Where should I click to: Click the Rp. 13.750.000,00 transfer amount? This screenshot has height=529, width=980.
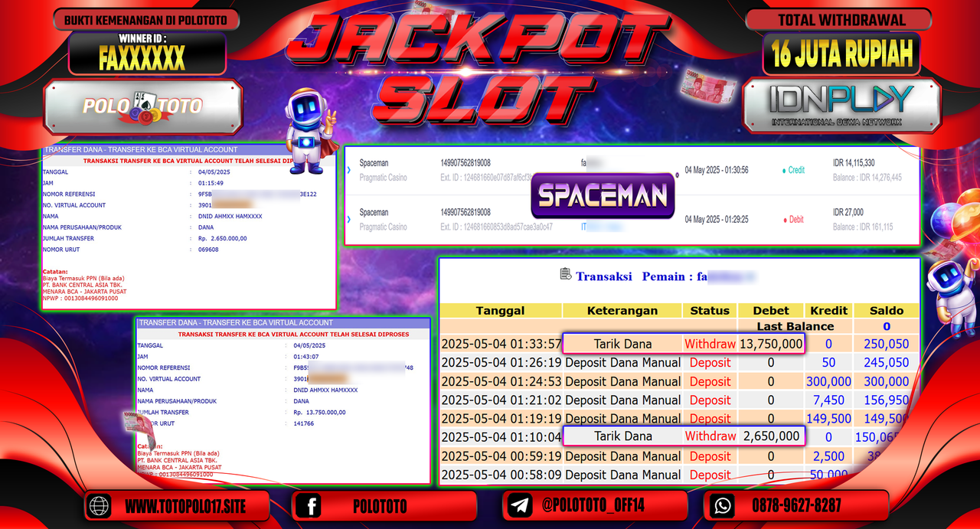click(x=319, y=412)
